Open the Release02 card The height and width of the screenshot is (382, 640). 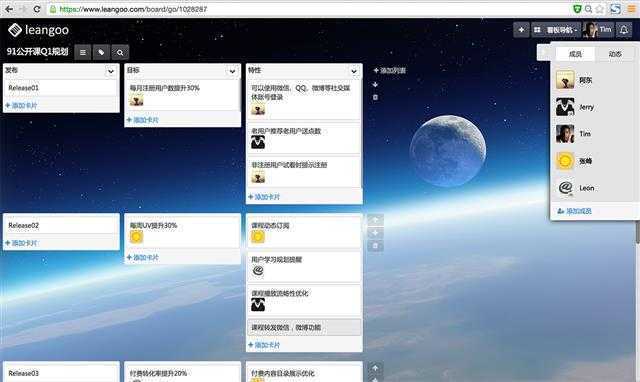click(x=61, y=225)
